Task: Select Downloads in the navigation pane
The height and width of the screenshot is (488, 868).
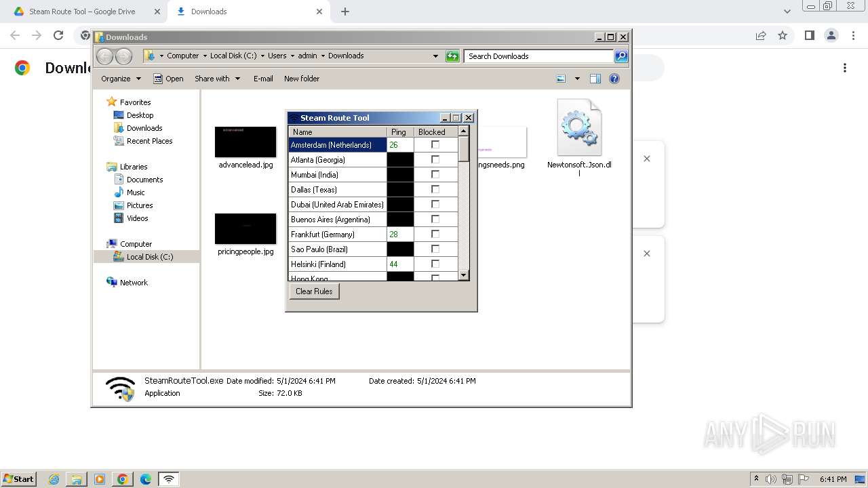Action: 144,128
